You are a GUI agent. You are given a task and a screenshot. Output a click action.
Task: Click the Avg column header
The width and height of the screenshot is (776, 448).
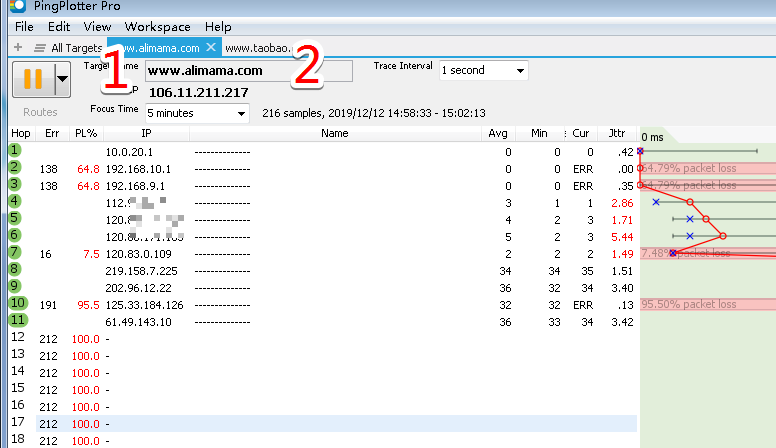497,133
